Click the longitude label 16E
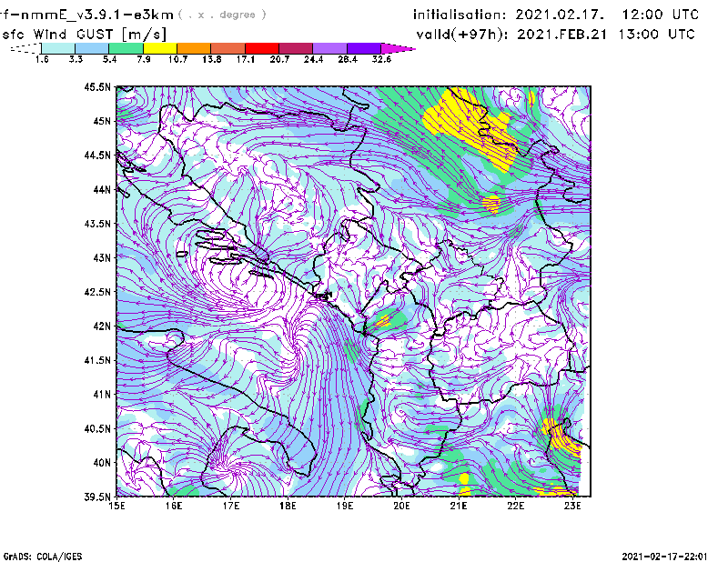The height and width of the screenshot is (562, 728). 174,506
